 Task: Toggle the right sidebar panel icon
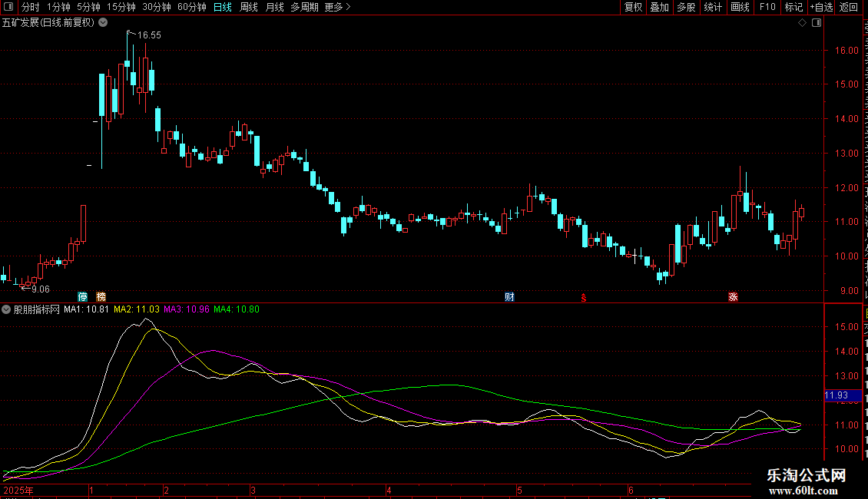[817, 23]
